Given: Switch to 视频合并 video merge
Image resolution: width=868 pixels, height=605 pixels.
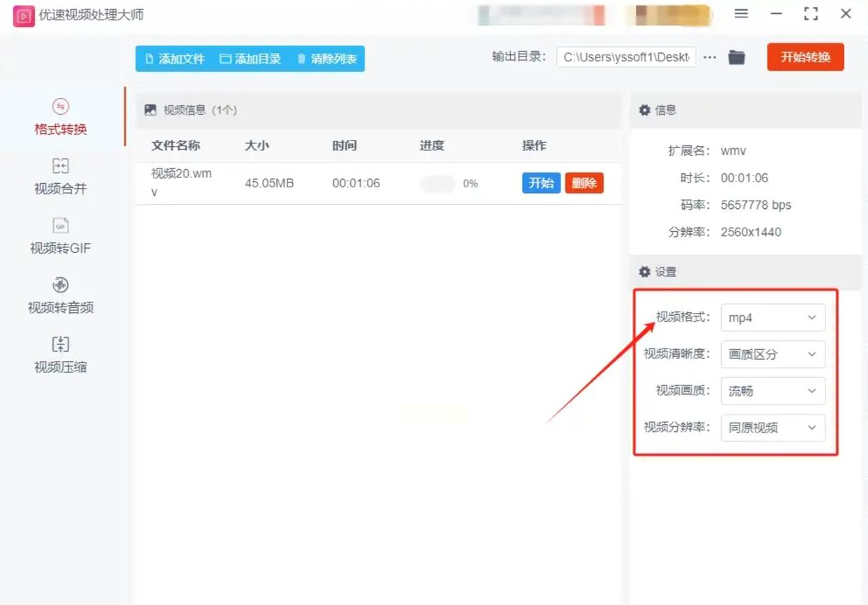Looking at the screenshot, I should click(x=61, y=176).
